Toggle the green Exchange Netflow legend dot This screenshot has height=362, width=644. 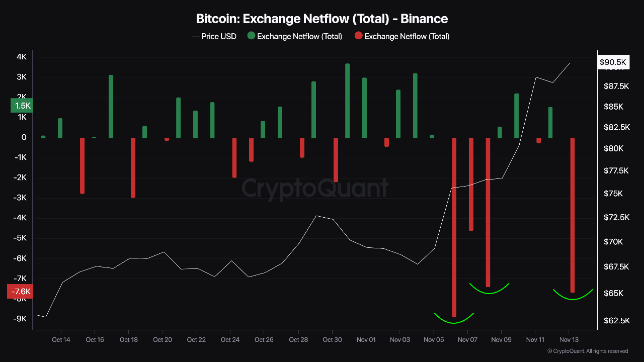(252, 36)
